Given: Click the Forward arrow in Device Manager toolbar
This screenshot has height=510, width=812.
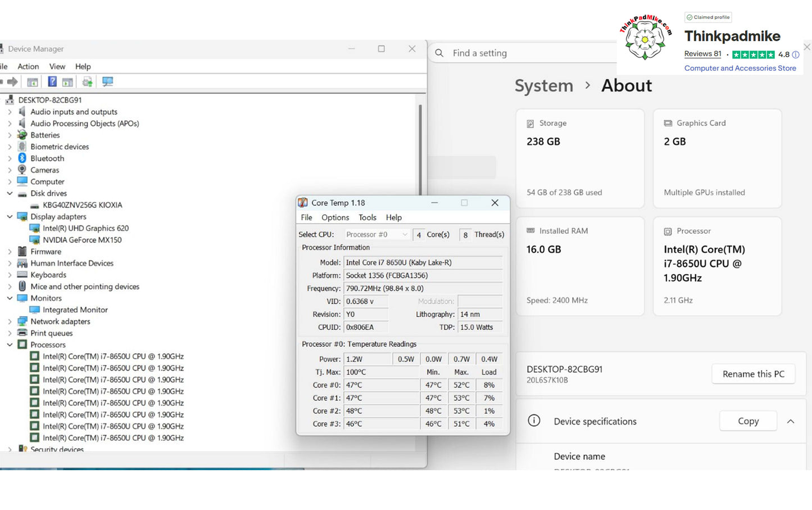Looking at the screenshot, I should [x=12, y=82].
